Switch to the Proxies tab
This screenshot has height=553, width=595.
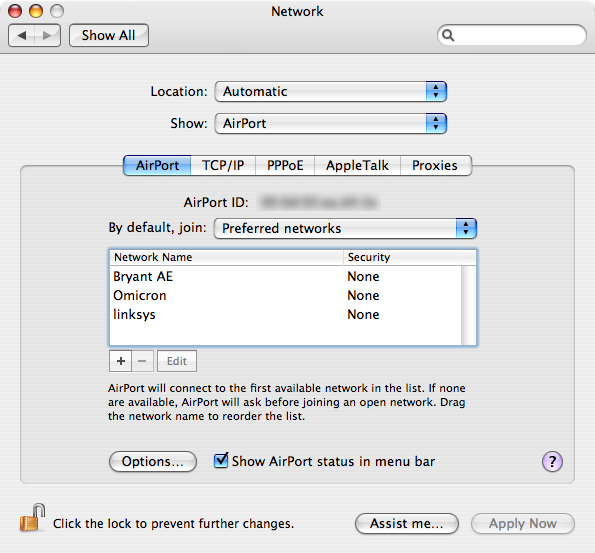point(436,165)
